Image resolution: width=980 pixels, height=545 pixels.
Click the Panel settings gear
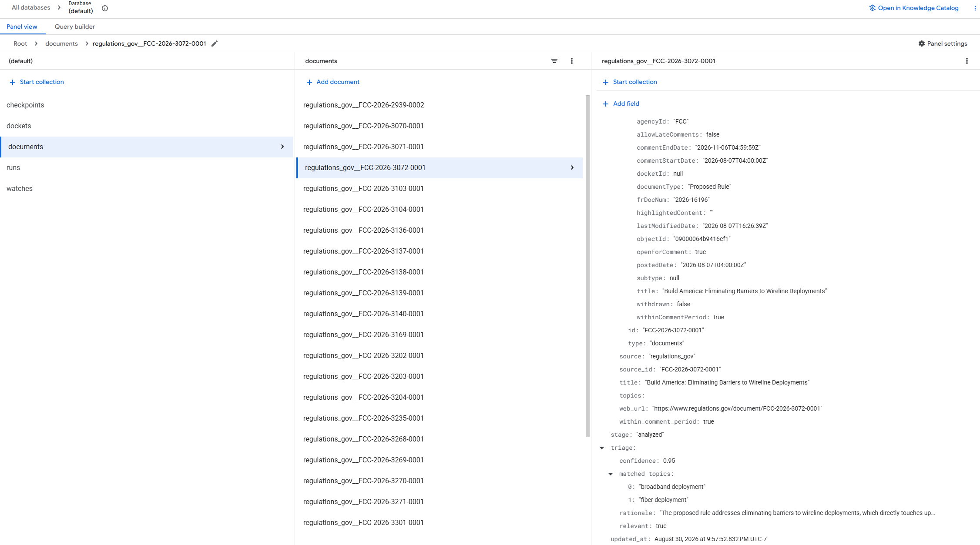point(922,43)
